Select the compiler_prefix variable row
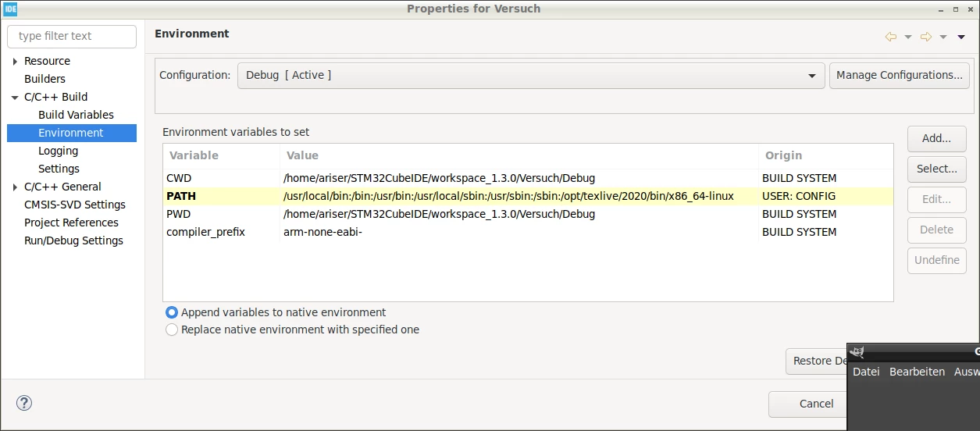Image resolution: width=980 pixels, height=431 pixels. pos(528,232)
